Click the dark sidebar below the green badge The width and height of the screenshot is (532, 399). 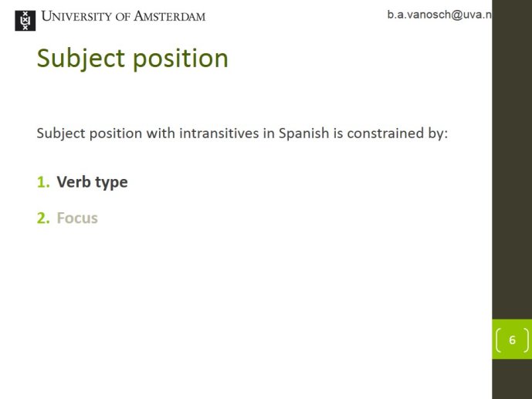click(512, 379)
